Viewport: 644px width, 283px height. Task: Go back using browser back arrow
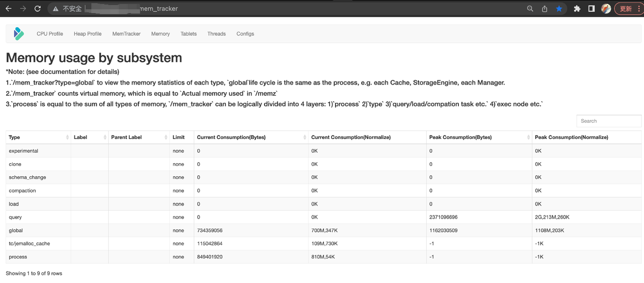coord(9,9)
